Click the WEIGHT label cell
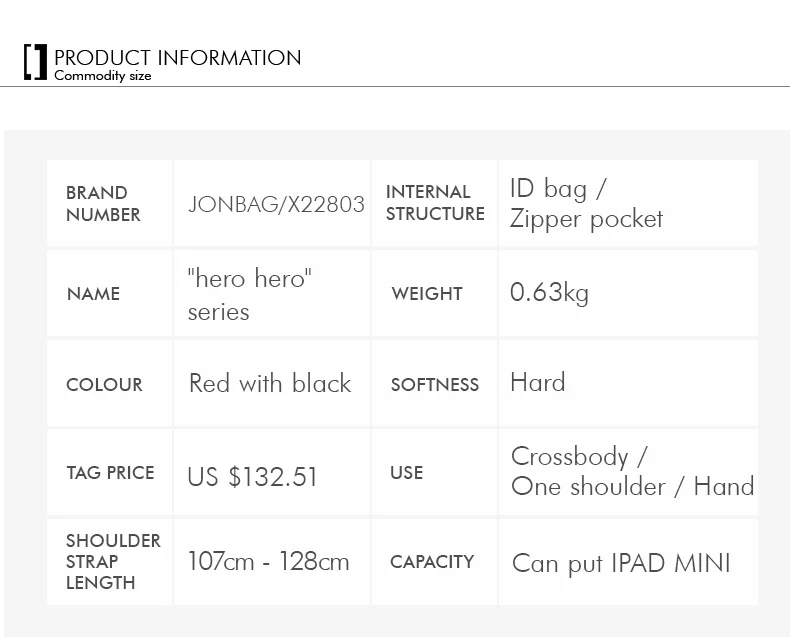Screen dimensions: 790x637 coord(434,293)
